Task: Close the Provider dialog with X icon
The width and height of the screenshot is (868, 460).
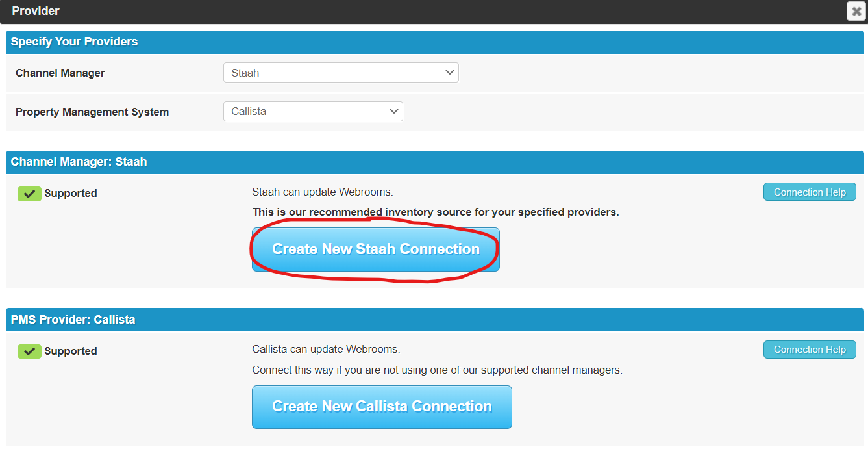Action: point(856,11)
